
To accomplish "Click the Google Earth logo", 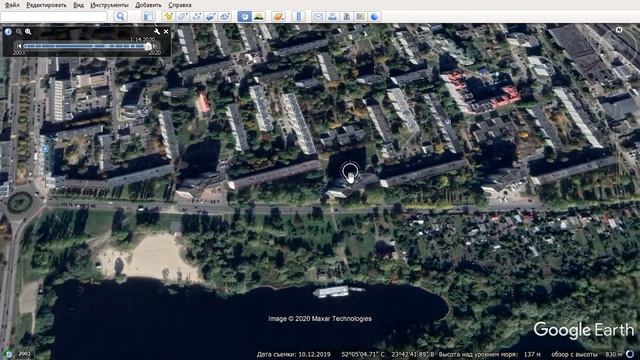I will [x=584, y=330].
